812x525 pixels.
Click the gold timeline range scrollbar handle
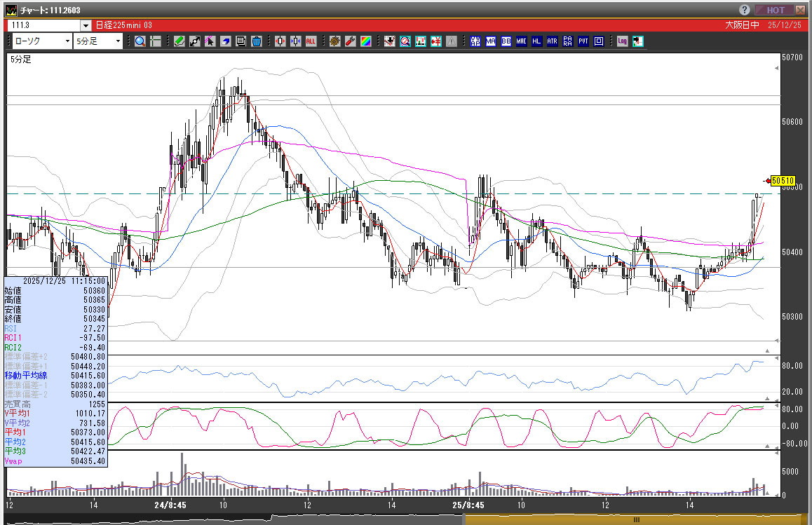[637, 519]
